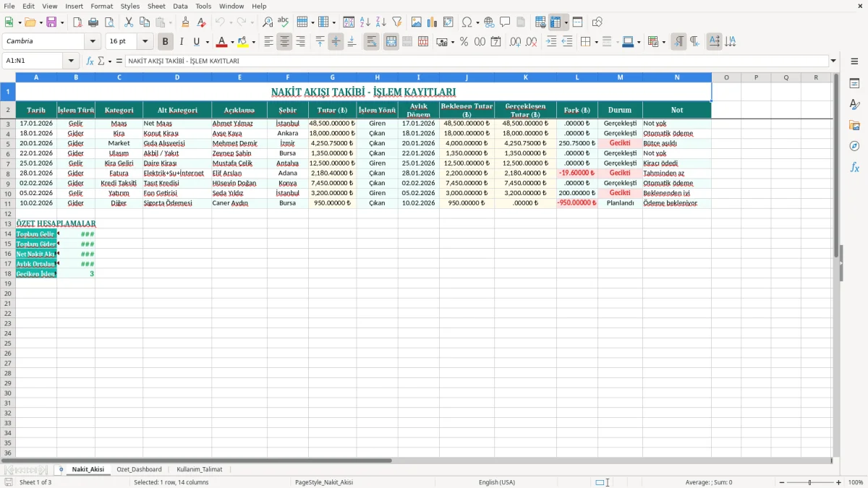868x488 pixels.
Task: Click Format as Percent icon
Action: pyautogui.click(x=464, y=42)
